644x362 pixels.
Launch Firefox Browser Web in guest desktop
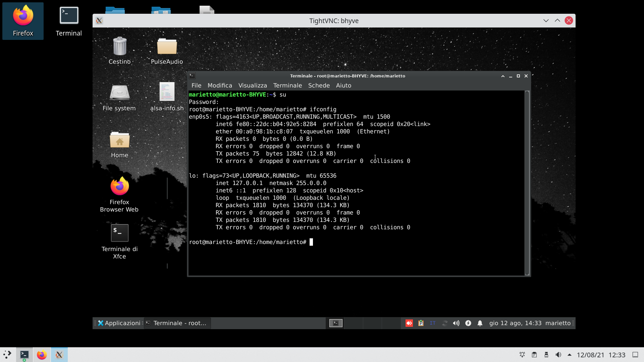click(119, 186)
